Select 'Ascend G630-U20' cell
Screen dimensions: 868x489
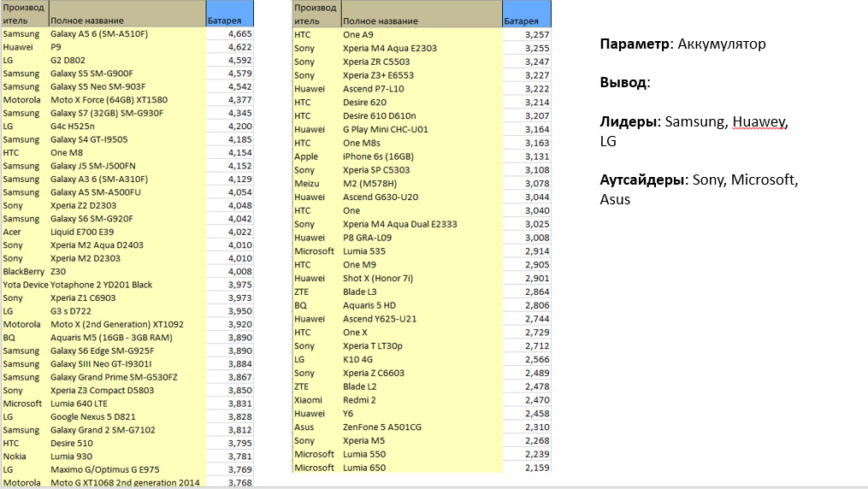click(422, 197)
